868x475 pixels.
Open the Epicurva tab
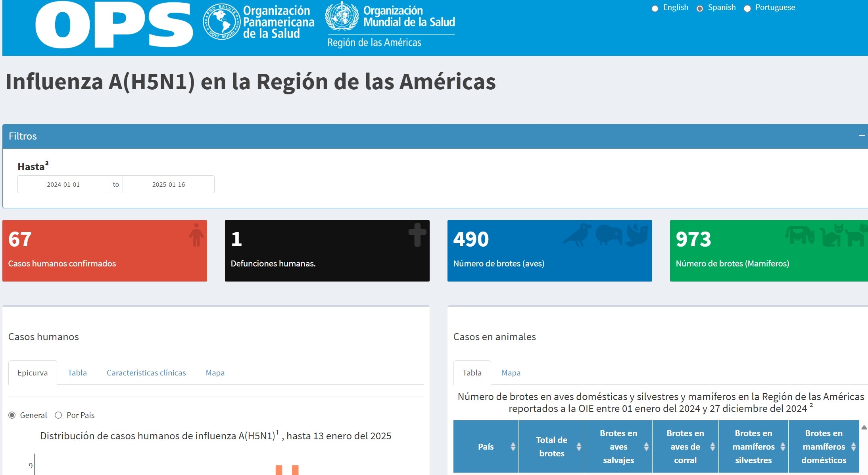(33, 373)
